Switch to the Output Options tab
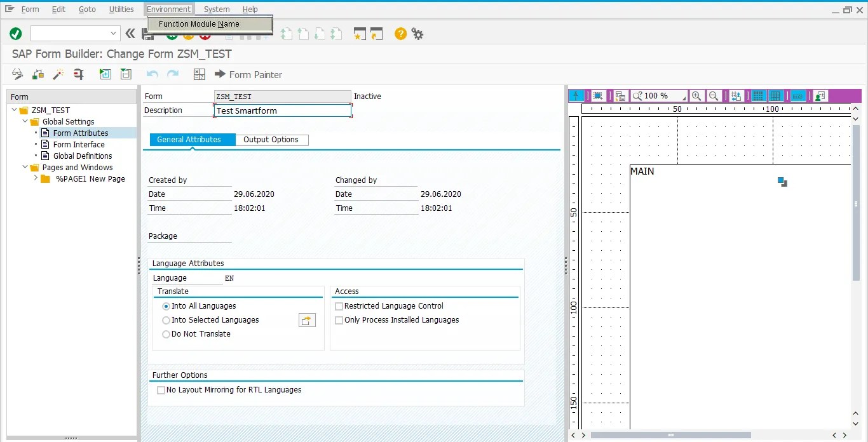 (x=271, y=140)
